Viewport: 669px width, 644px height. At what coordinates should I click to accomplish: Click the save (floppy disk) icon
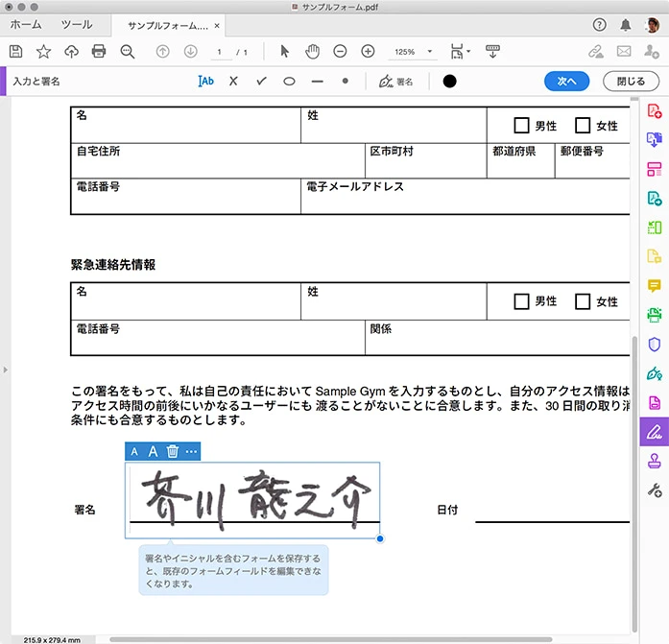pyautogui.click(x=15, y=51)
